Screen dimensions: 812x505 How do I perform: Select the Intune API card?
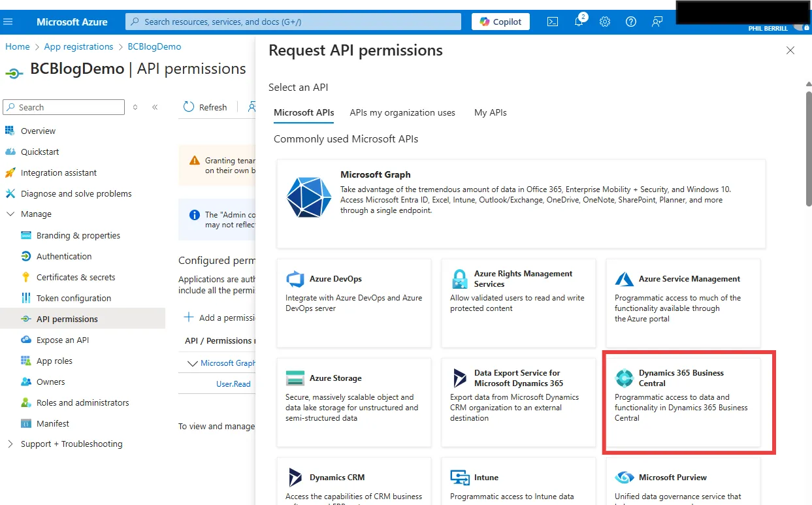519,481
